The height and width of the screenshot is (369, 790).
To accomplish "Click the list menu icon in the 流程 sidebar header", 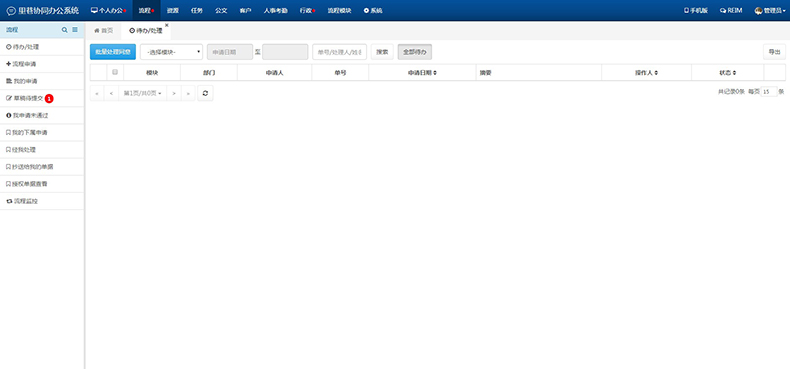I will tap(75, 30).
